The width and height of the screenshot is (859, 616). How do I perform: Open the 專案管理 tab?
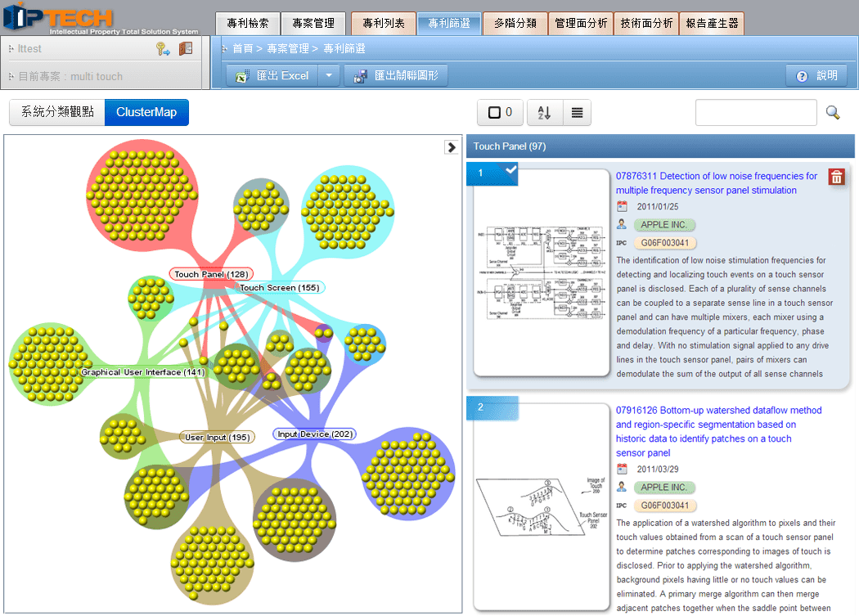[313, 24]
